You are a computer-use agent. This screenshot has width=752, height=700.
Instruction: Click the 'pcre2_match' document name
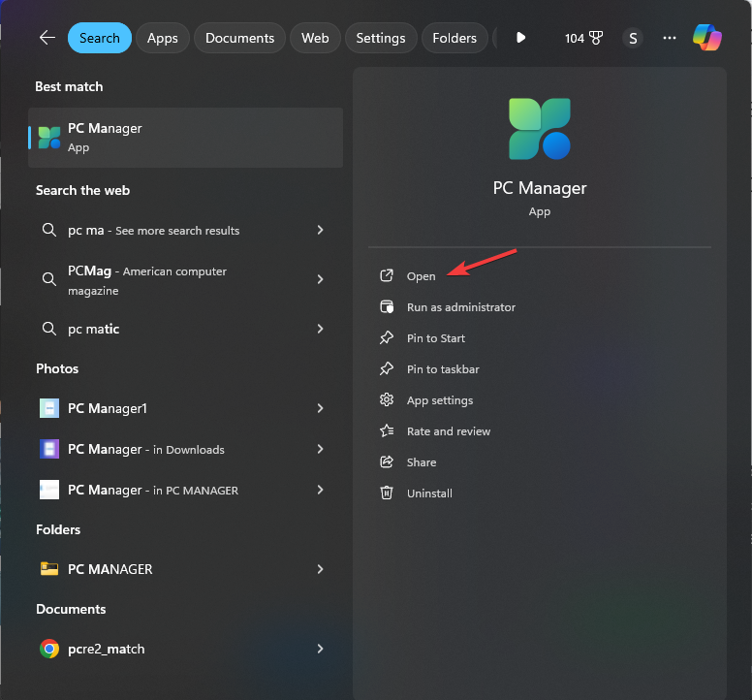(x=106, y=650)
